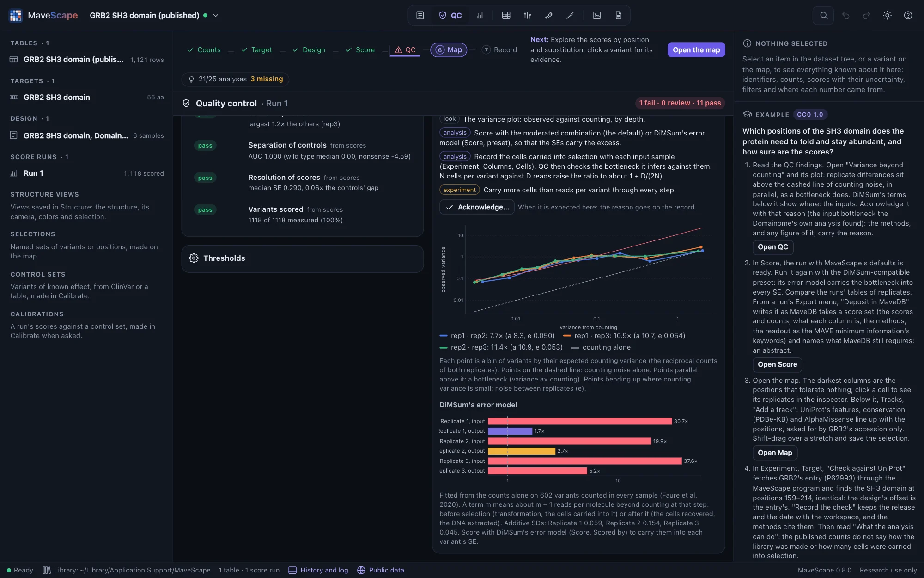Click the search magnifier icon

tap(823, 15)
